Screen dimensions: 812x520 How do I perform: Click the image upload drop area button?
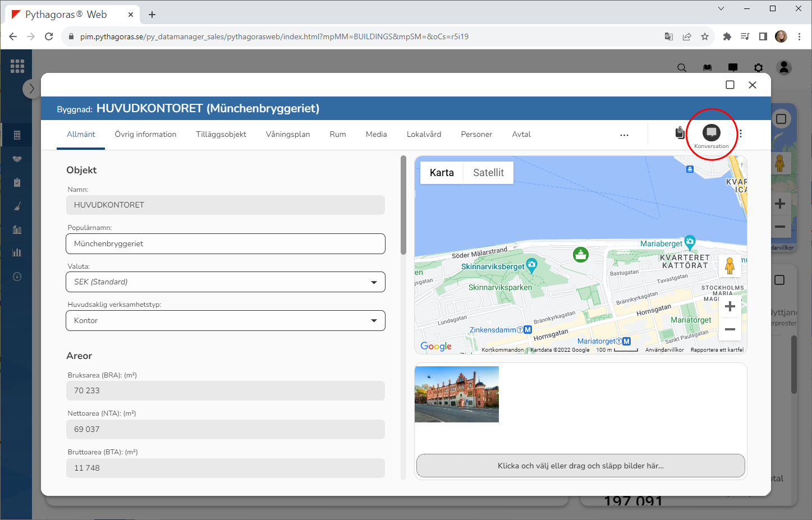580,466
